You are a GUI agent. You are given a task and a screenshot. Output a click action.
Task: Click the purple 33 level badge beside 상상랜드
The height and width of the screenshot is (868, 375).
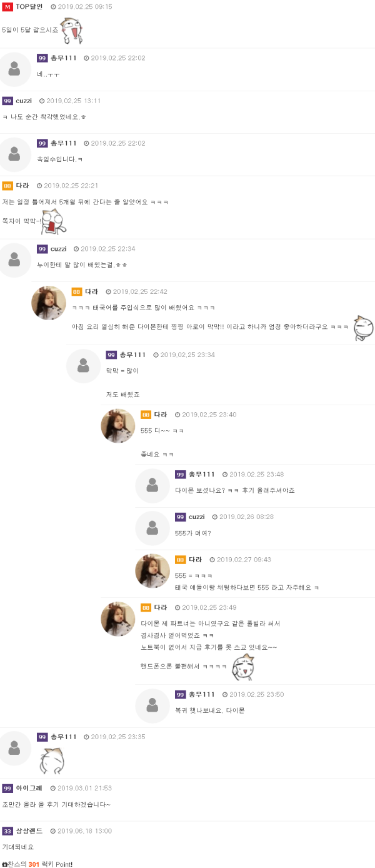[x=7, y=830]
